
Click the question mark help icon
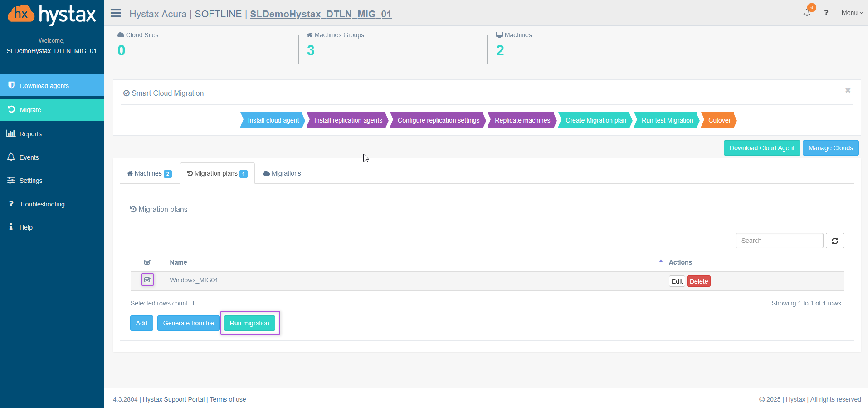tap(826, 13)
